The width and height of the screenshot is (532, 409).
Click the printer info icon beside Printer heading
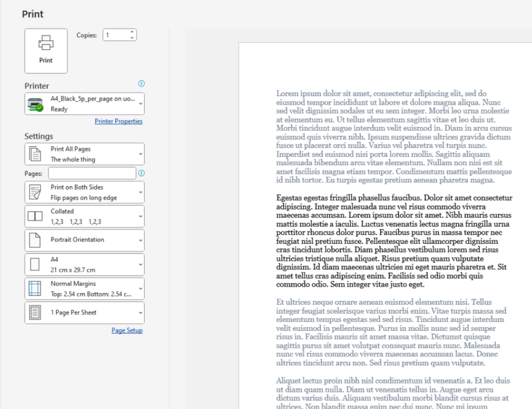tap(142, 83)
